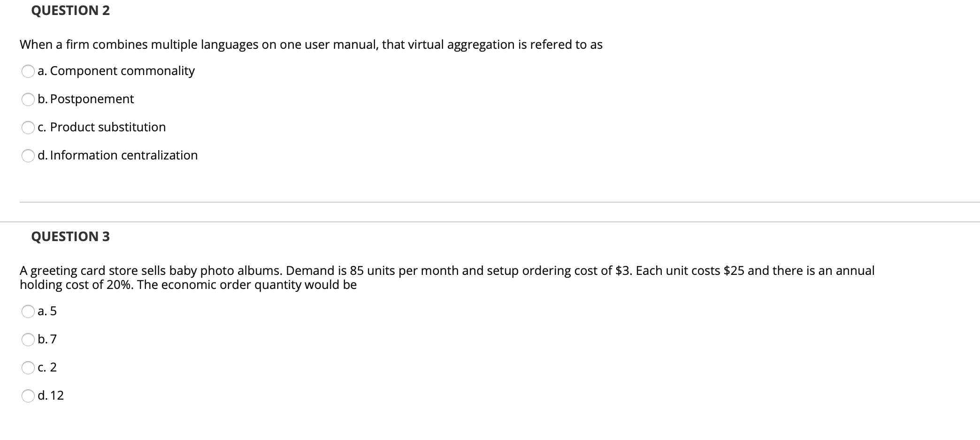Click the label text b. 7
This screenshot has height=440, width=980.
[47, 339]
